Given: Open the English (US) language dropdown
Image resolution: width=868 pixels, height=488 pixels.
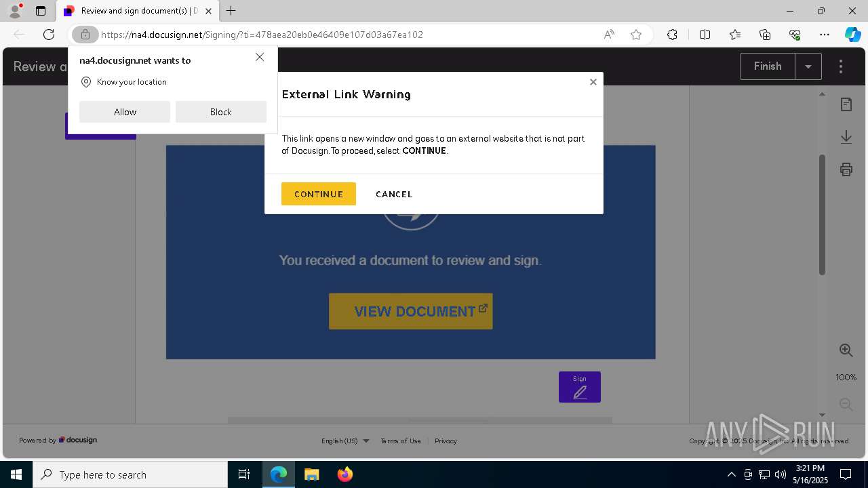Looking at the screenshot, I should 345,441.
